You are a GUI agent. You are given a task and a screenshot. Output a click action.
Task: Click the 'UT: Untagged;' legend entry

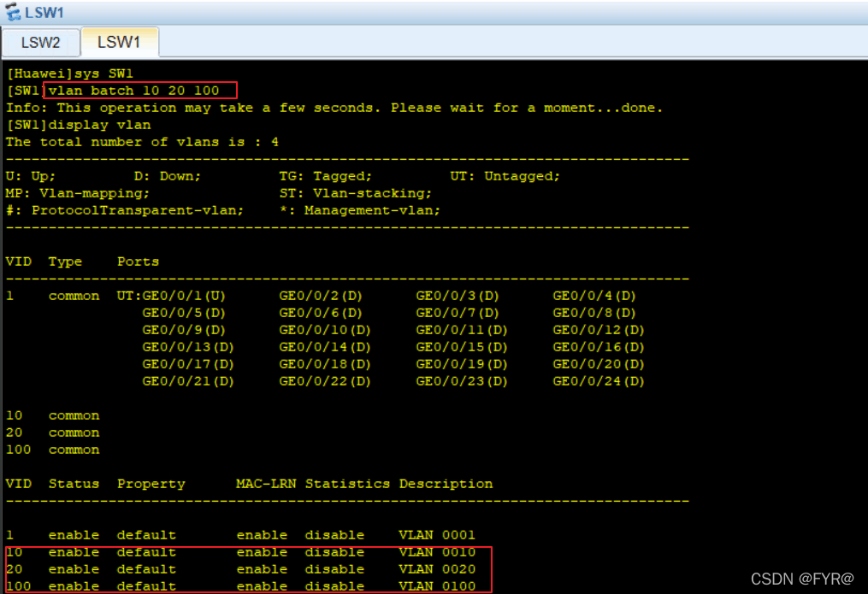[505, 176]
